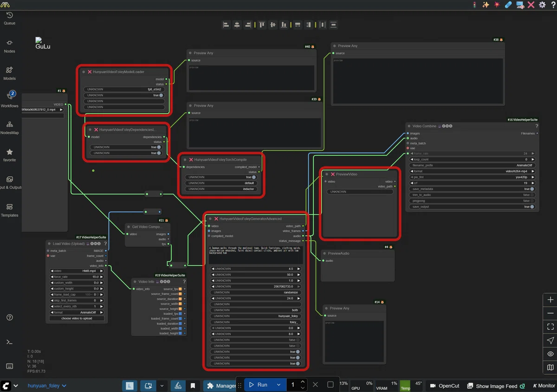Collapse Video Info node via its title dot

click(135, 282)
